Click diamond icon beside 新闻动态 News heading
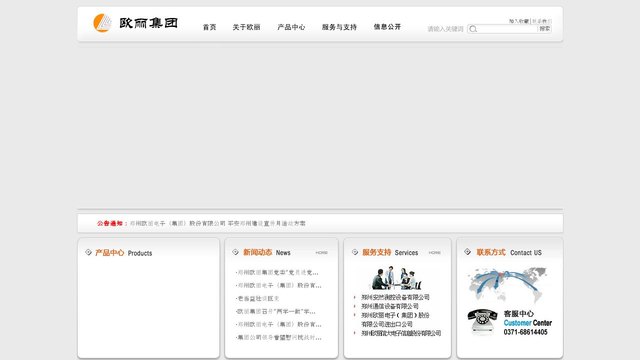 (x=236, y=252)
